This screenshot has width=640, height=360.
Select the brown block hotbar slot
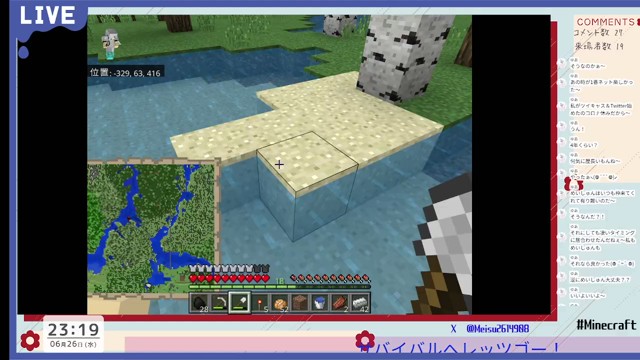pyautogui.click(x=300, y=303)
